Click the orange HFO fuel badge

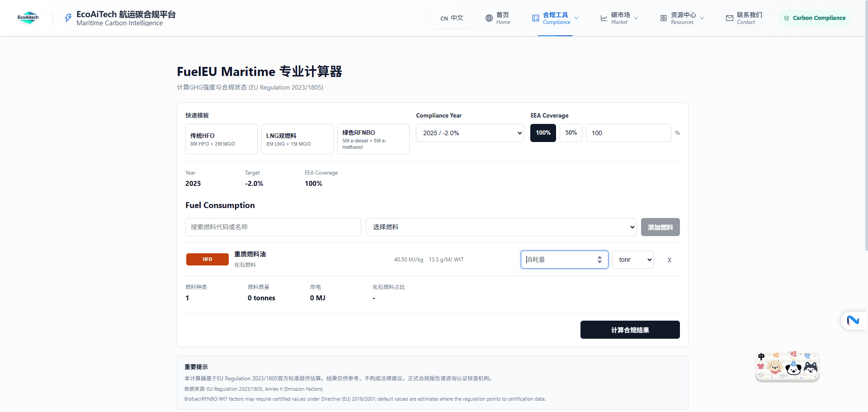click(208, 259)
